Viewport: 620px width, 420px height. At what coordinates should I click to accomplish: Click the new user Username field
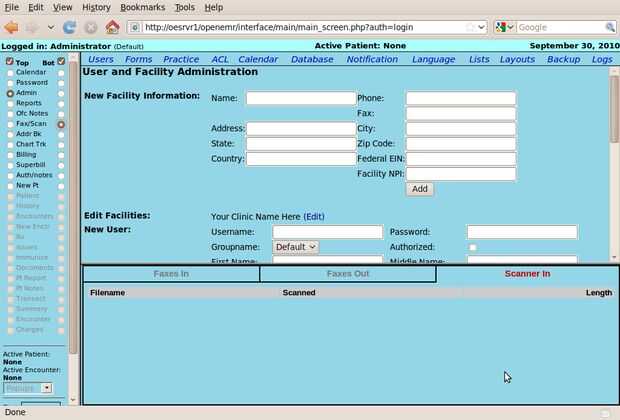pyautogui.click(x=328, y=232)
